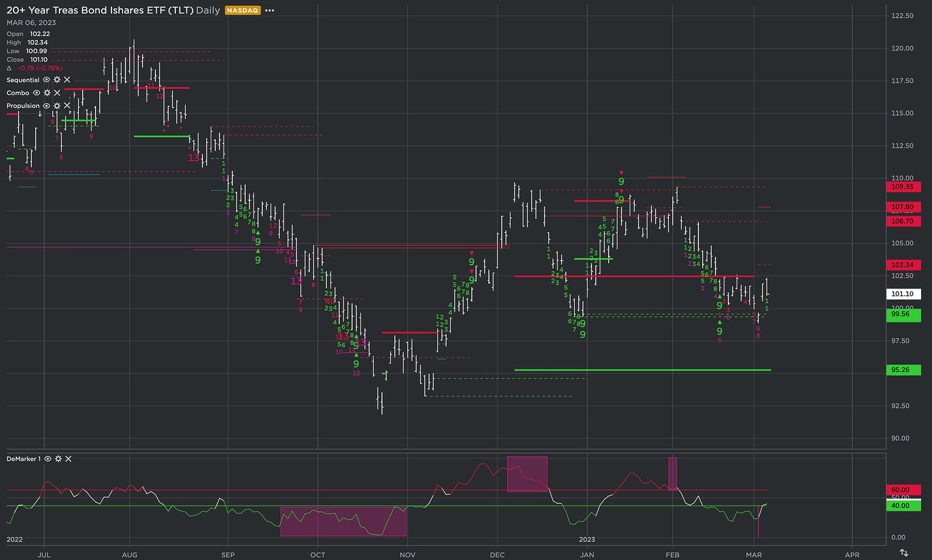
Task: Click the red 107.80 price label
Action: (902, 207)
